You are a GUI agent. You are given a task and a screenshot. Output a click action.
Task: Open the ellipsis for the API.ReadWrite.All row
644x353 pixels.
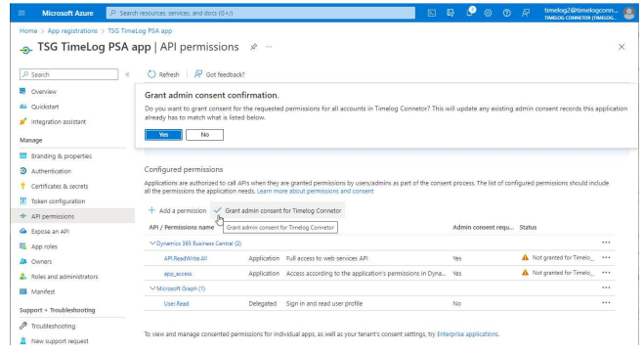pos(606,258)
